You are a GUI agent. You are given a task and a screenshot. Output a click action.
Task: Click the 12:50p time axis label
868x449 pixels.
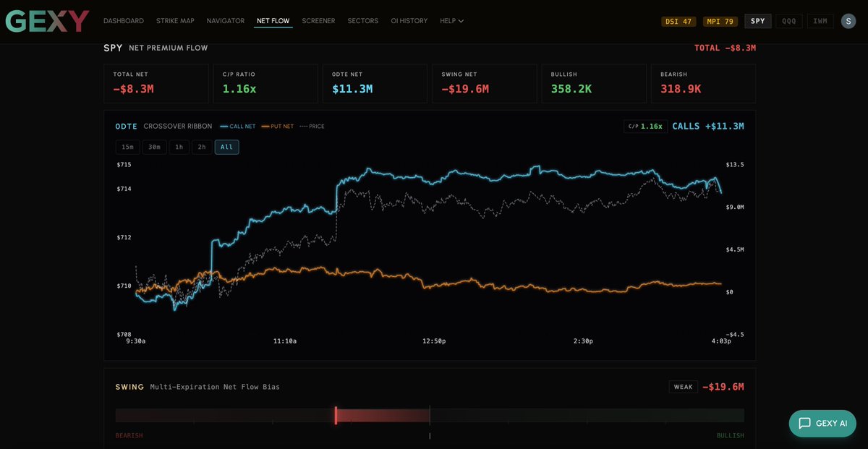tap(435, 341)
